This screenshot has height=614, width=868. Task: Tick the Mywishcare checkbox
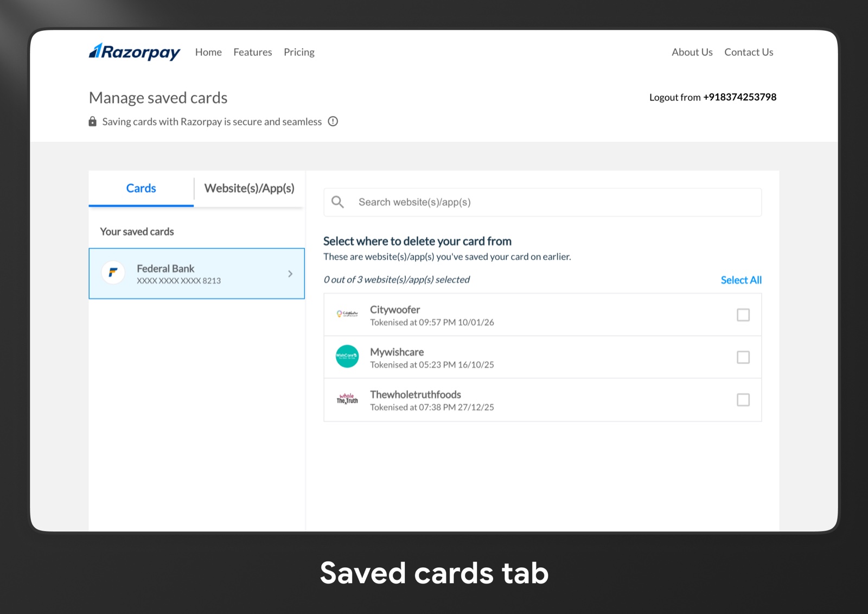pos(743,357)
